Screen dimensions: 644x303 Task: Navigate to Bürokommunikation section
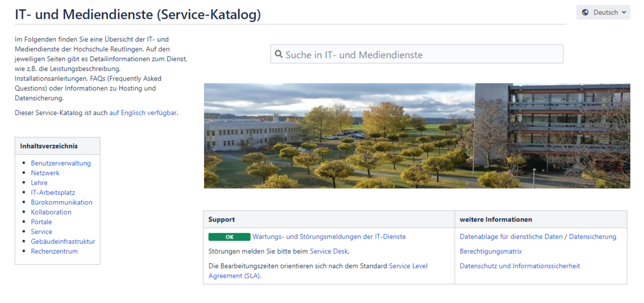[61, 202]
